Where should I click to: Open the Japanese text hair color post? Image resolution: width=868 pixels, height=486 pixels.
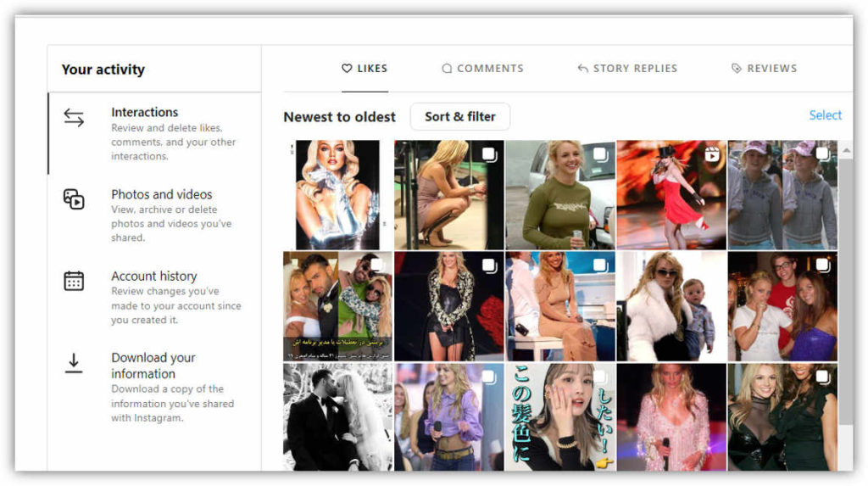[560, 416]
